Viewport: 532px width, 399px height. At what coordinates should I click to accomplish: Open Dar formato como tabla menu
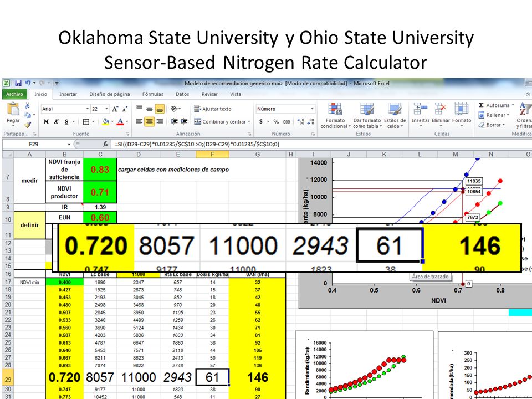[x=367, y=116]
